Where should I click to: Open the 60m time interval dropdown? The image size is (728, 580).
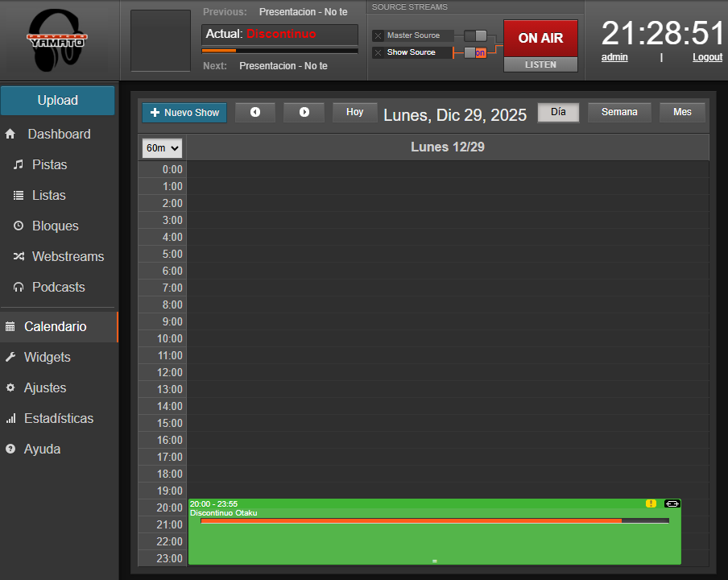(162, 148)
